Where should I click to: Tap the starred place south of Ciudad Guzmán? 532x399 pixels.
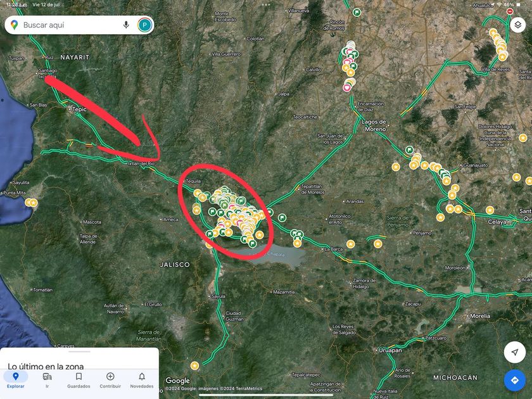(x=194, y=365)
